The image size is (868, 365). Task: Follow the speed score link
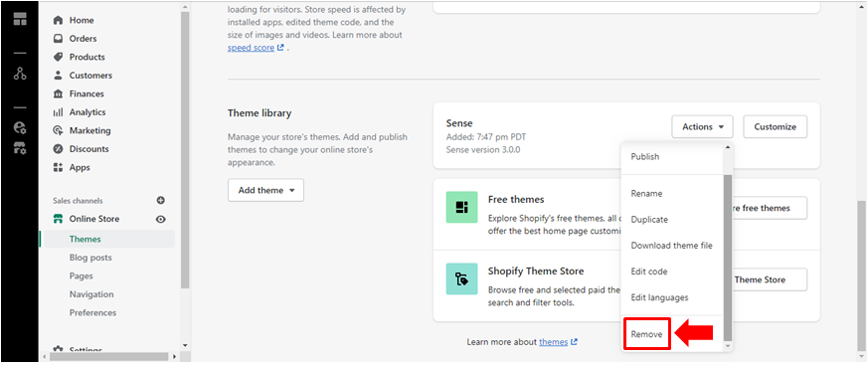251,48
